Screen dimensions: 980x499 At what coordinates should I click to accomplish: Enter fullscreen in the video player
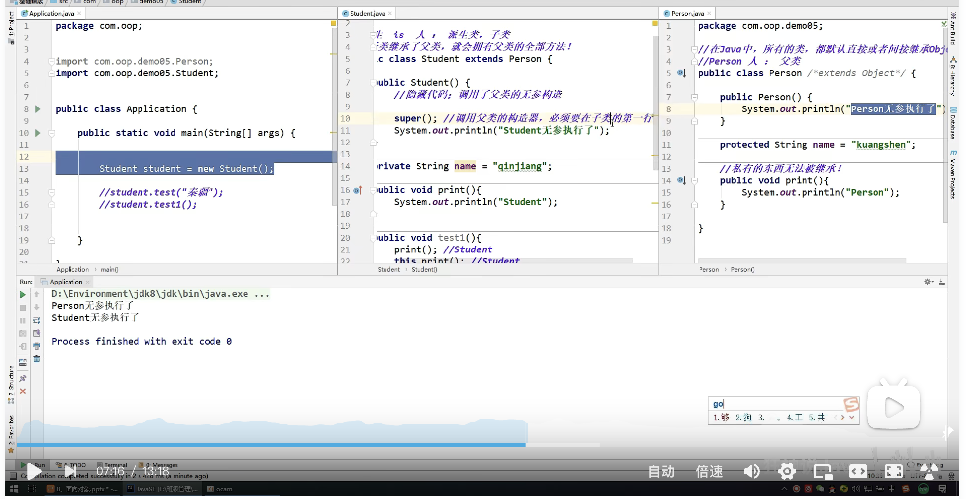894,472
